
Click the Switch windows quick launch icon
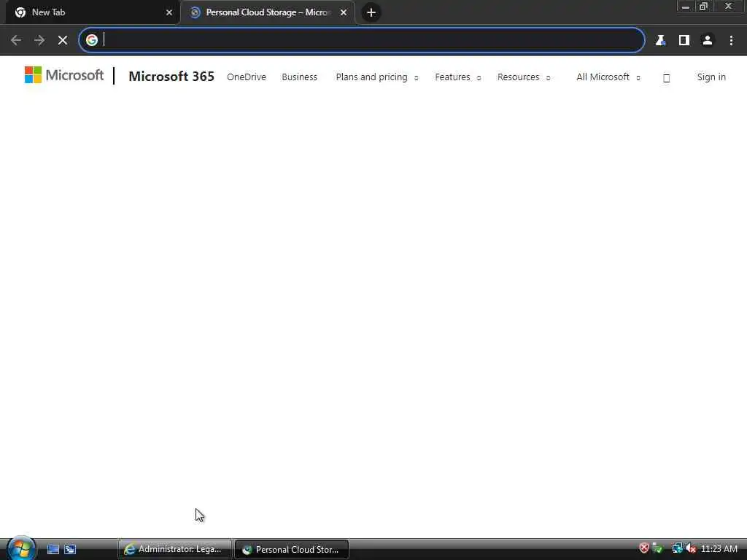point(70,550)
